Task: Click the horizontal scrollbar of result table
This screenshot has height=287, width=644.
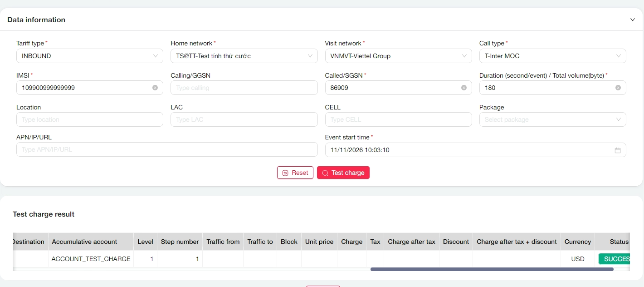Action: pyautogui.click(x=492, y=269)
